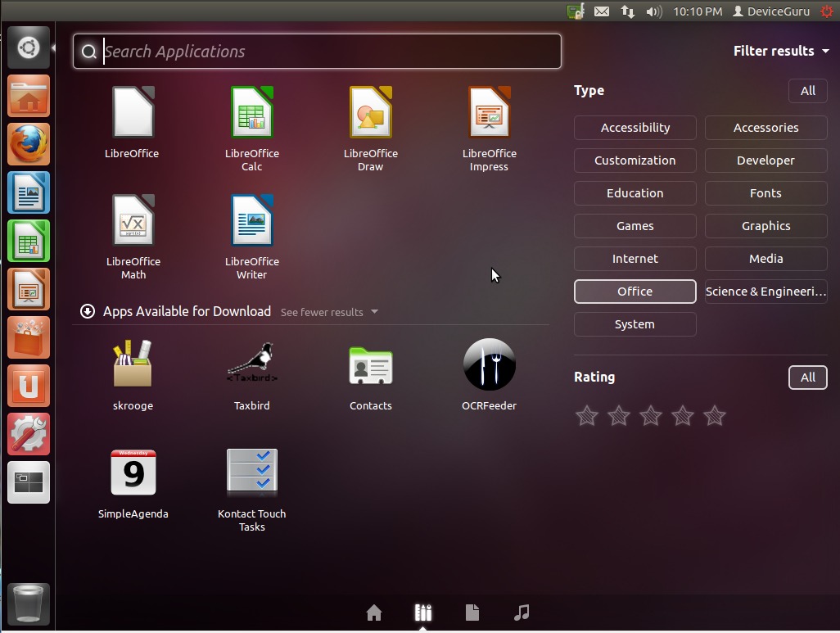Switch to the Home lens tab
This screenshot has height=633, width=840.
coord(374,612)
